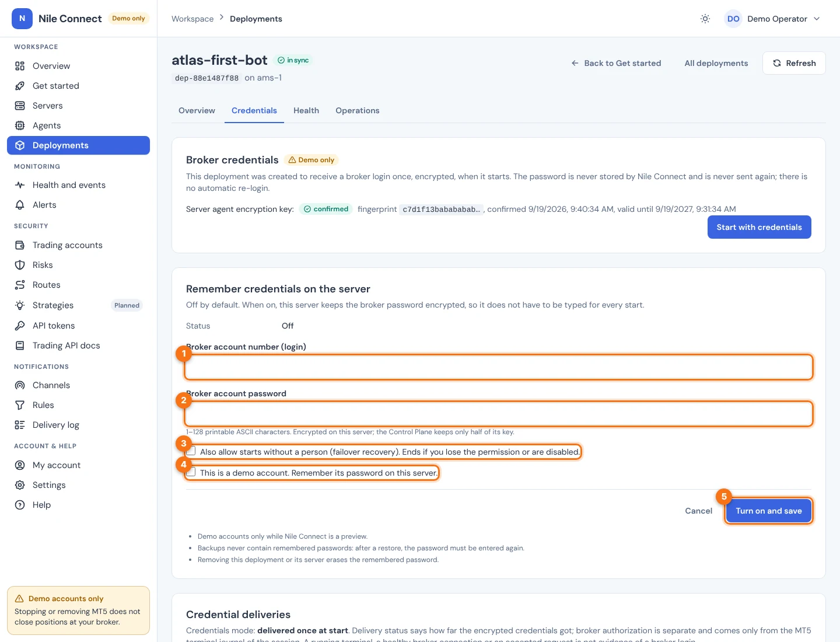Click Start with credentials button
This screenshot has width=840, height=642.
click(x=759, y=227)
